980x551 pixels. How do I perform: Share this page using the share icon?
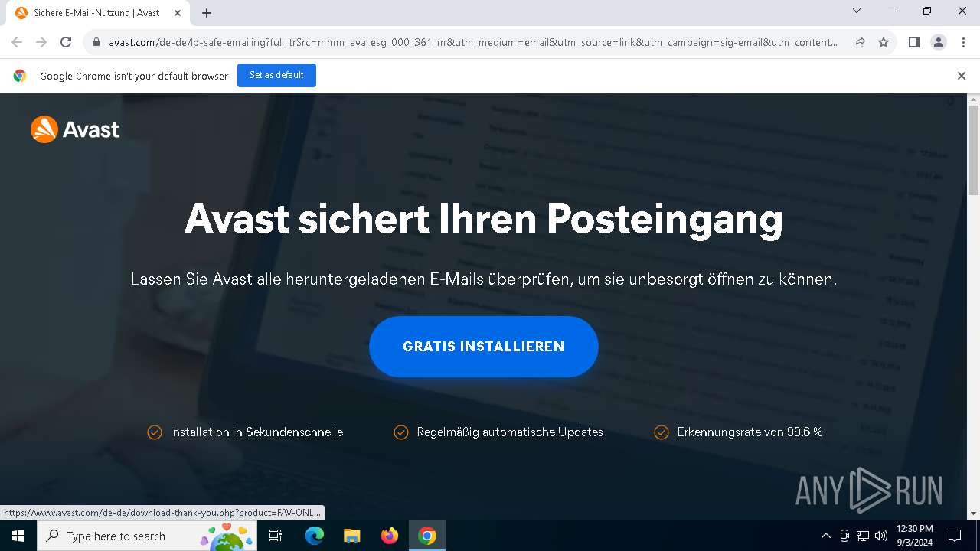(859, 42)
